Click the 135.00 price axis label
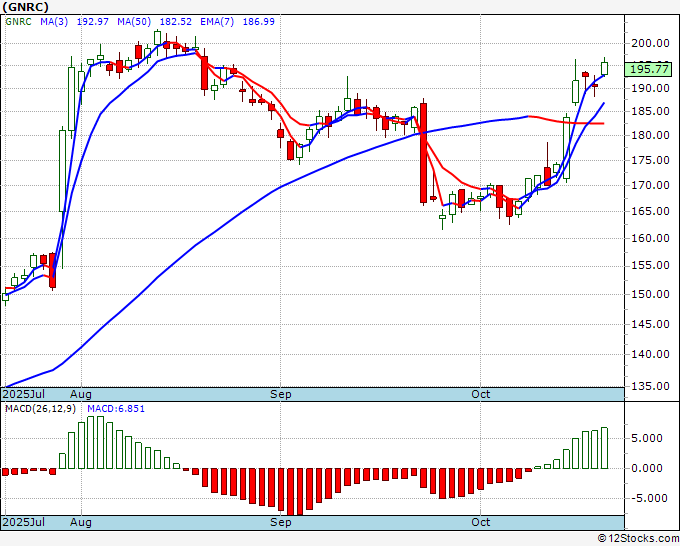The height and width of the screenshot is (546, 680). click(x=650, y=386)
